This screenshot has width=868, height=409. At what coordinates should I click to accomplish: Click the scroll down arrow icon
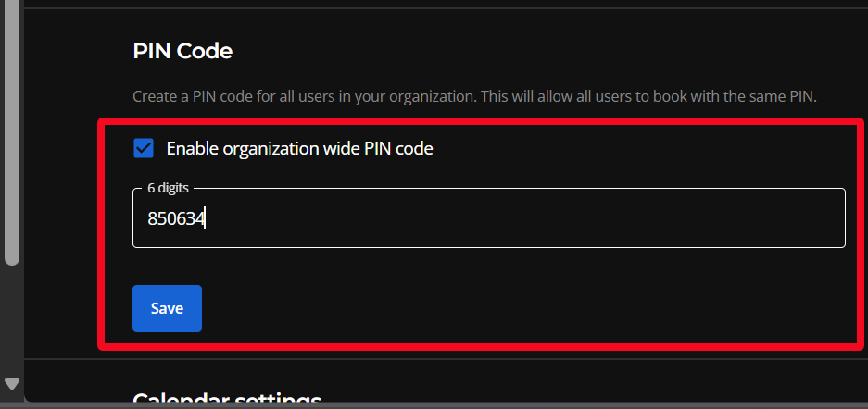[x=12, y=383]
